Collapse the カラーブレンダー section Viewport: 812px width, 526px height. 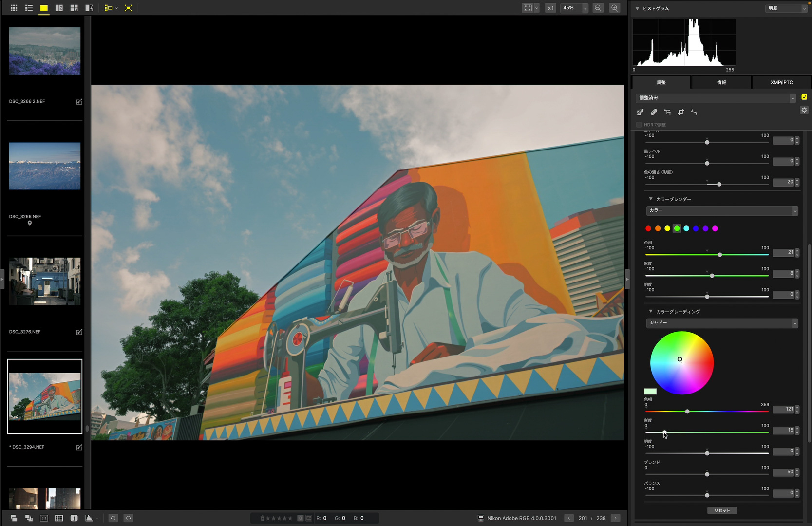pyautogui.click(x=651, y=199)
